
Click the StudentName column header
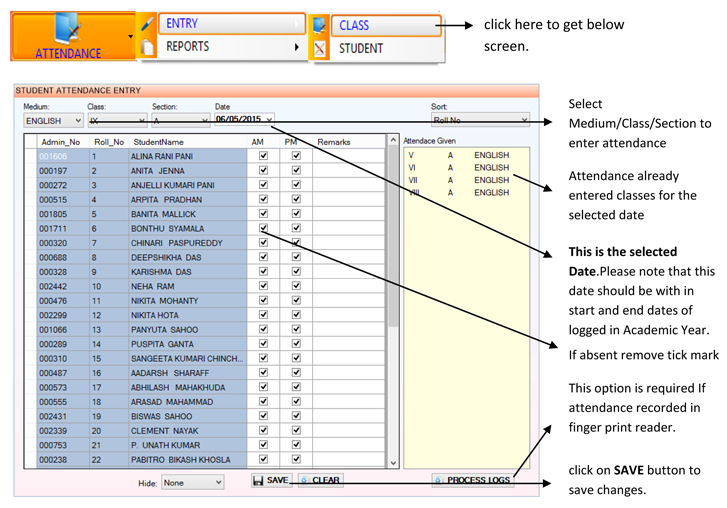(x=187, y=142)
